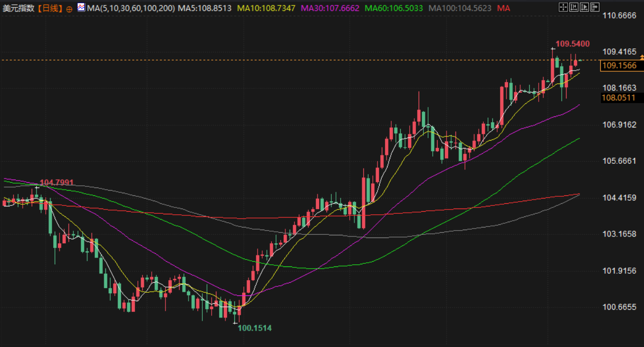Toggle the MA5:108.8513 moving average label
644x347 pixels.
pos(204,8)
